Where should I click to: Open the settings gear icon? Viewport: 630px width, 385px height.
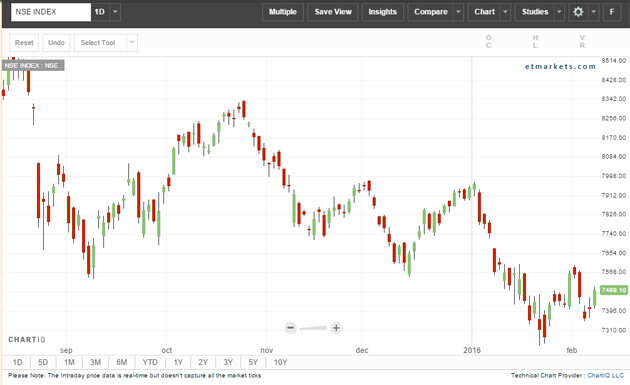coord(578,12)
